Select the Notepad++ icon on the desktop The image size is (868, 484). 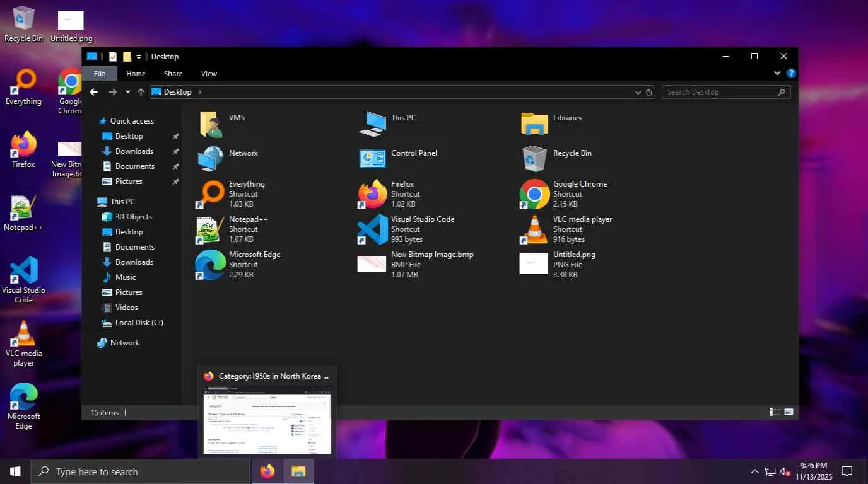tap(23, 213)
